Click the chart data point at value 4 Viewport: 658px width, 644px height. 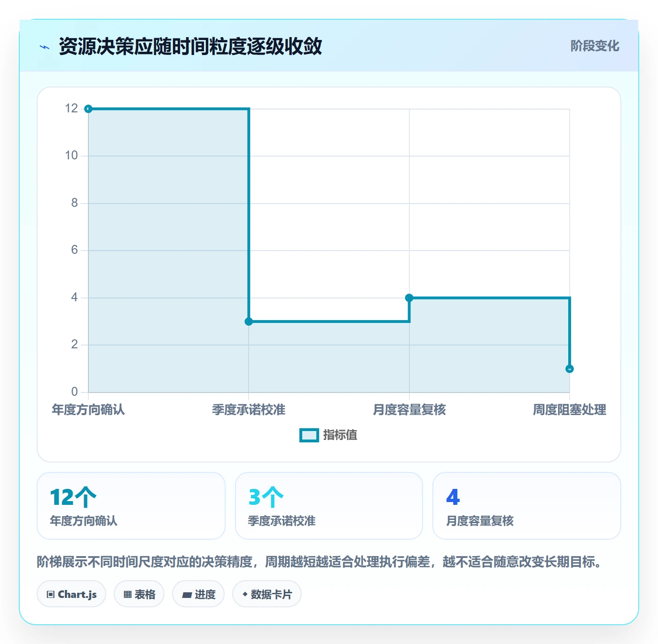(409, 298)
